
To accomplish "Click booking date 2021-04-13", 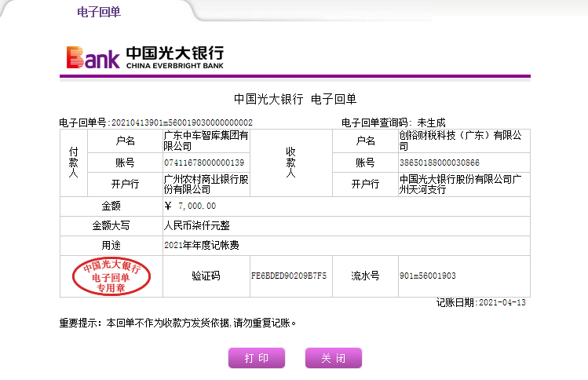I will click(502, 303).
